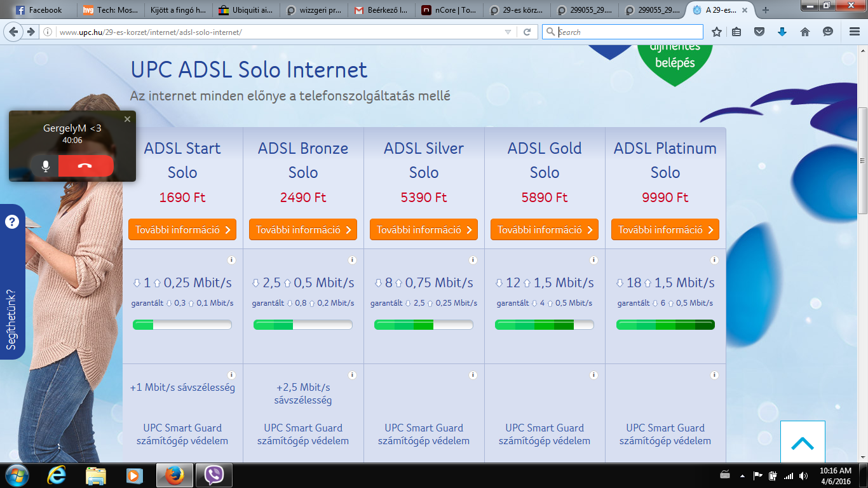This screenshot has height=488, width=868.
Task: Open ADSL Bronze Solo További információ
Action: click(x=303, y=229)
